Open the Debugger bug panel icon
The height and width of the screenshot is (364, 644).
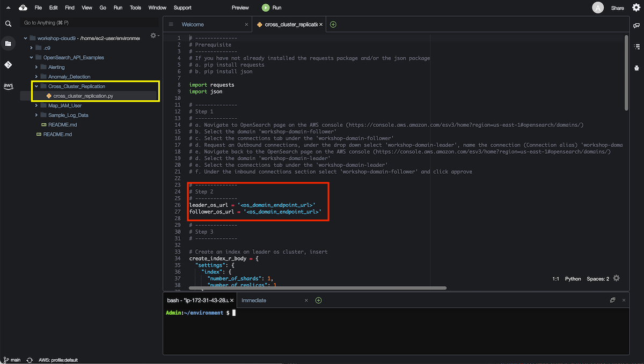pos(636,68)
